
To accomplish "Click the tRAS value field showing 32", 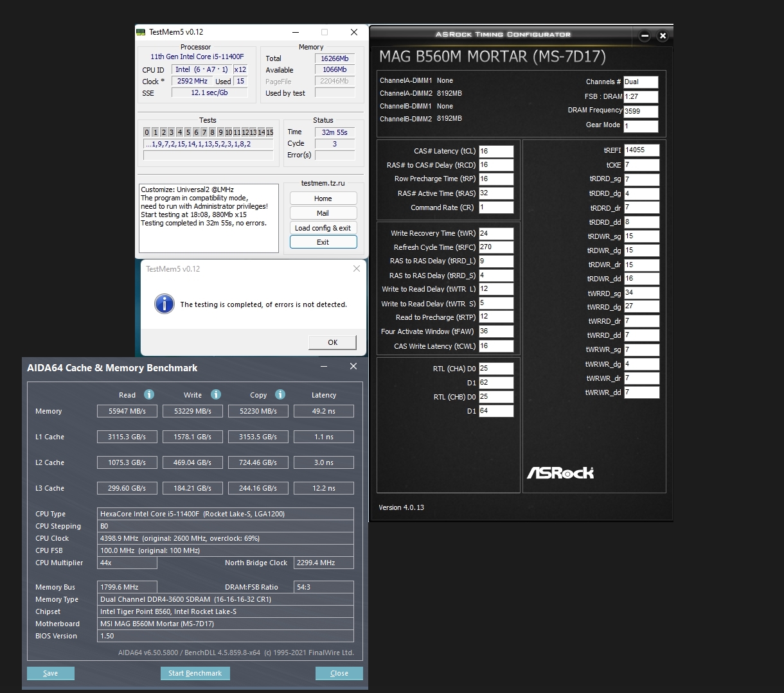I will click(496, 193).
